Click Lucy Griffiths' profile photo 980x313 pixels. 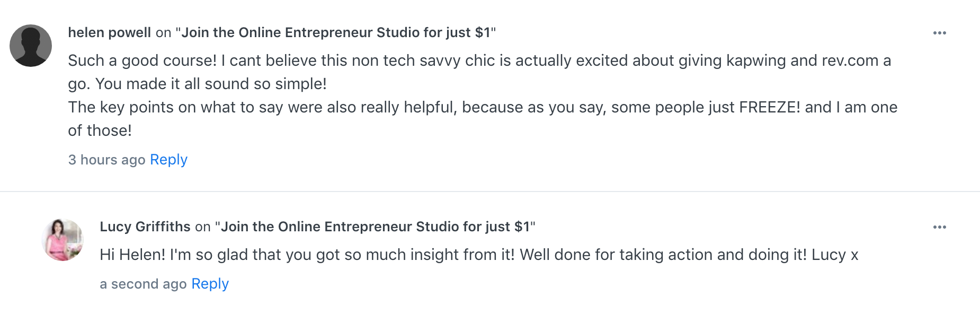[x=63, y=240]
